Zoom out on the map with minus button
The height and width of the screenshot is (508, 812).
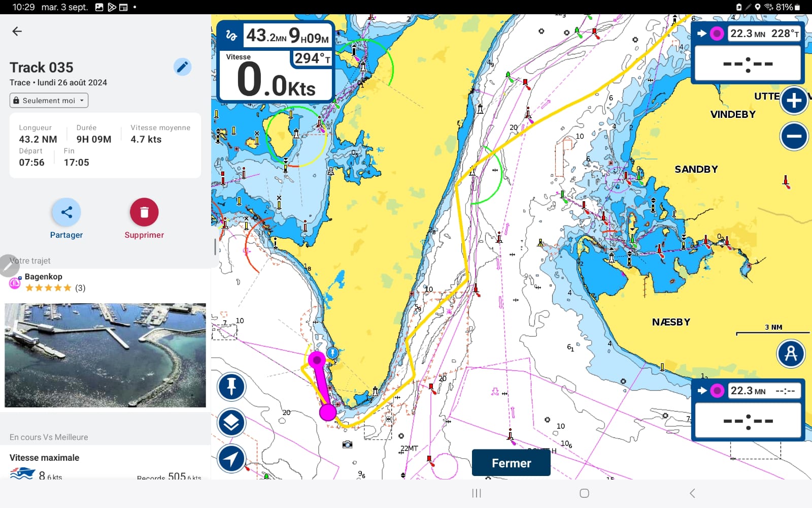[x=794, y=136]
